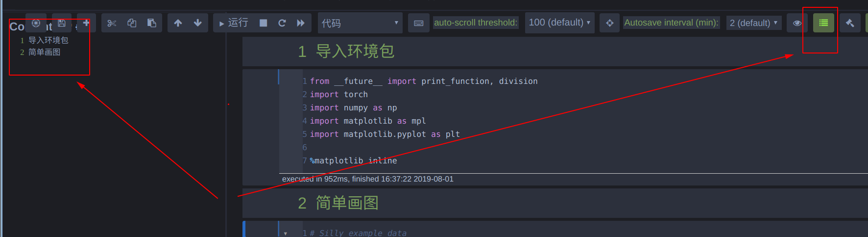Click the crosshair target icon button
The width and height of the screenshot is (868, 237).
click(609, 23)
